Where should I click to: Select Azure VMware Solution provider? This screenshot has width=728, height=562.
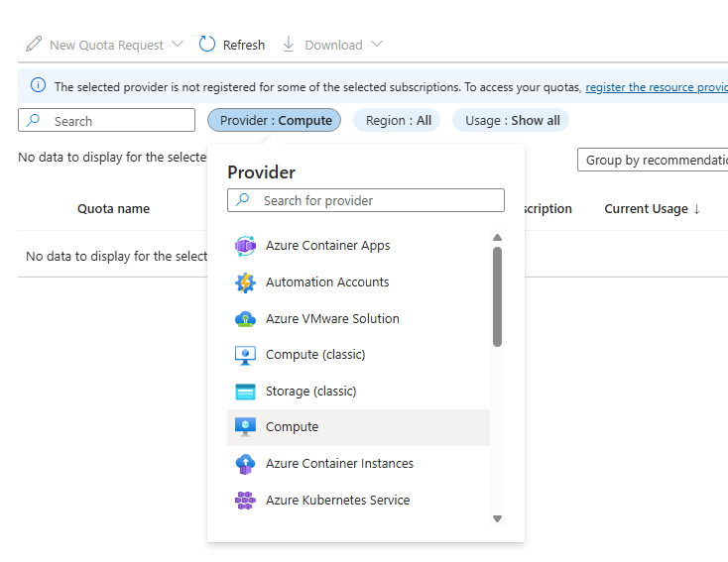(358, 319)
